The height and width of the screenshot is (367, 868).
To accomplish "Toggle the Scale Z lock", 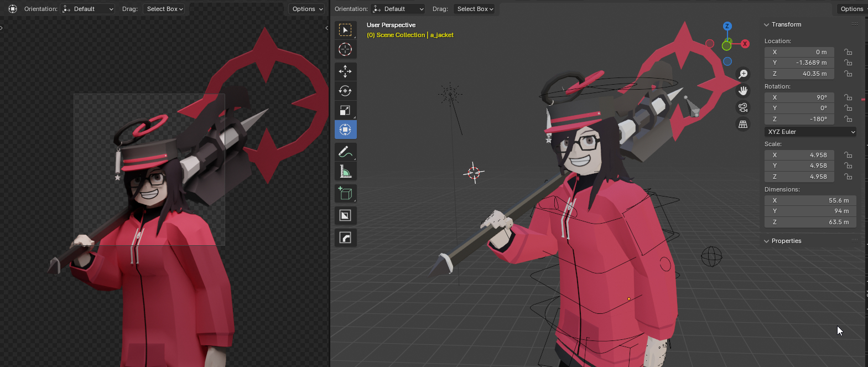I will point(848,177).
